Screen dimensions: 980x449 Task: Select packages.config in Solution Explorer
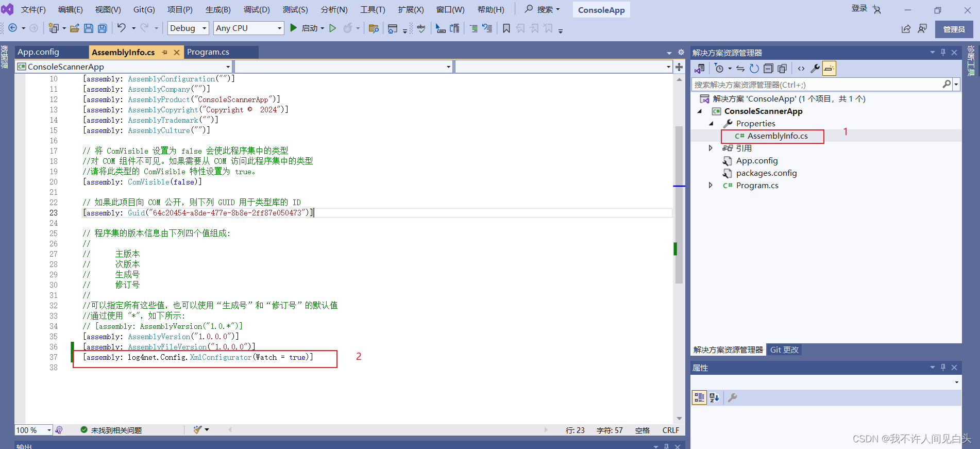point(766,173)
